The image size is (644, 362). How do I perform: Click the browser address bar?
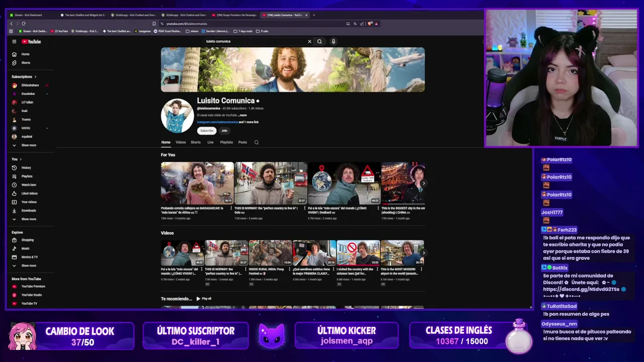tap(252, 24)
